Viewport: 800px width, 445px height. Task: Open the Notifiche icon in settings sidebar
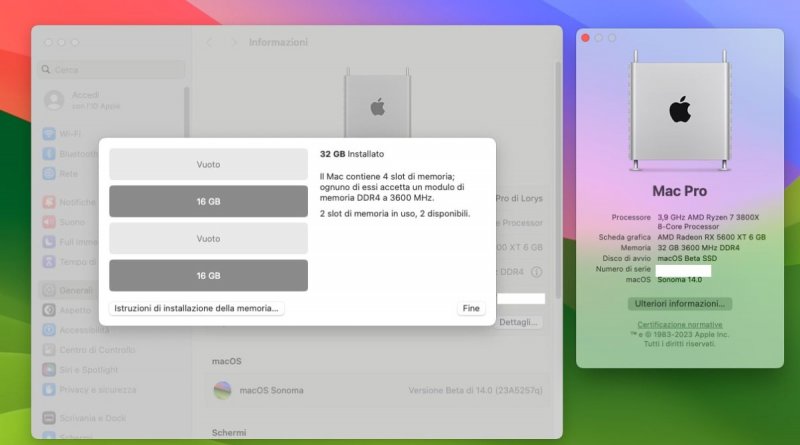(x=48, y=202)
